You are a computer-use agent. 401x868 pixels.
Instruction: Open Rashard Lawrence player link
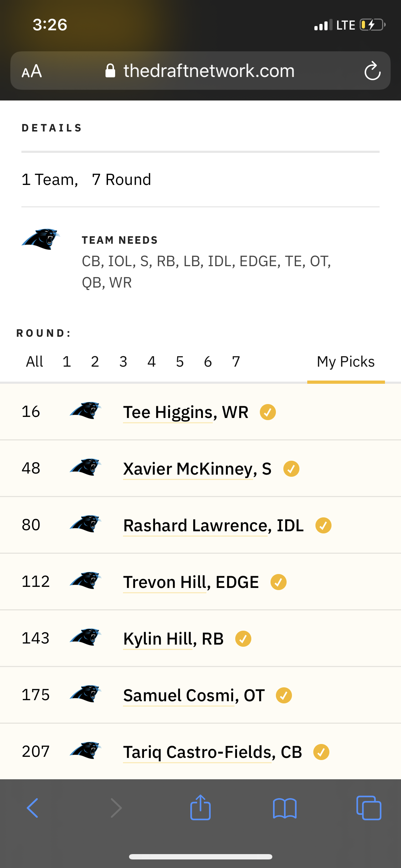214,526
